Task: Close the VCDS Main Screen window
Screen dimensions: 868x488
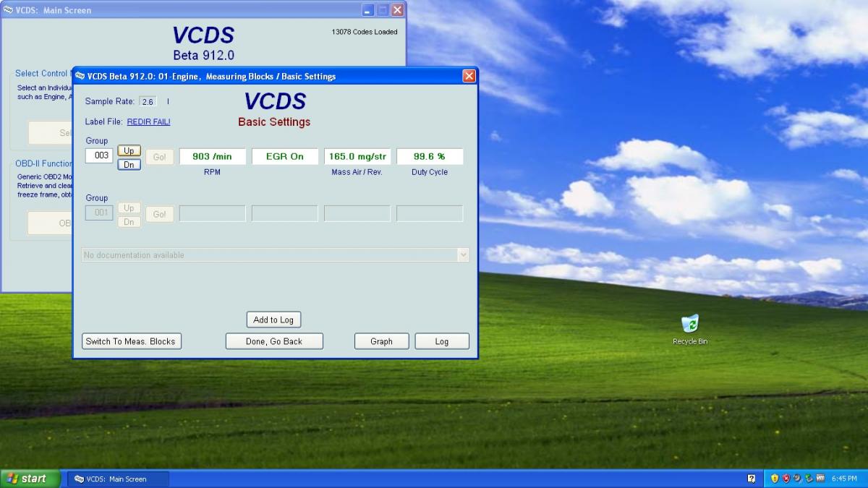Action: 397,10
